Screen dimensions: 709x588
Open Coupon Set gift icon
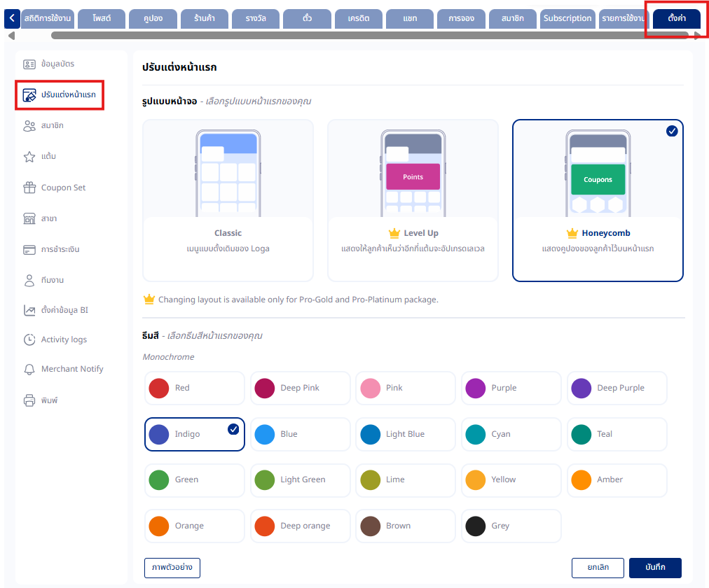(29, 188)
